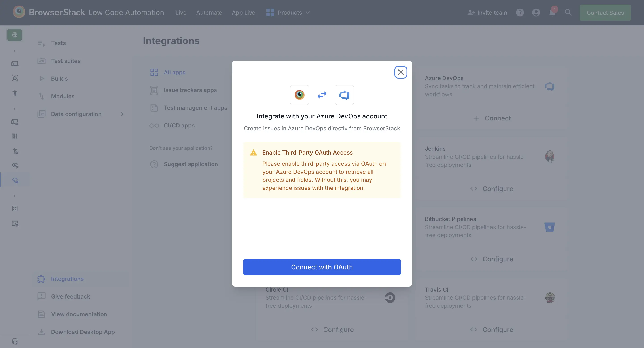Click the Invite team link

pos(487,13)
